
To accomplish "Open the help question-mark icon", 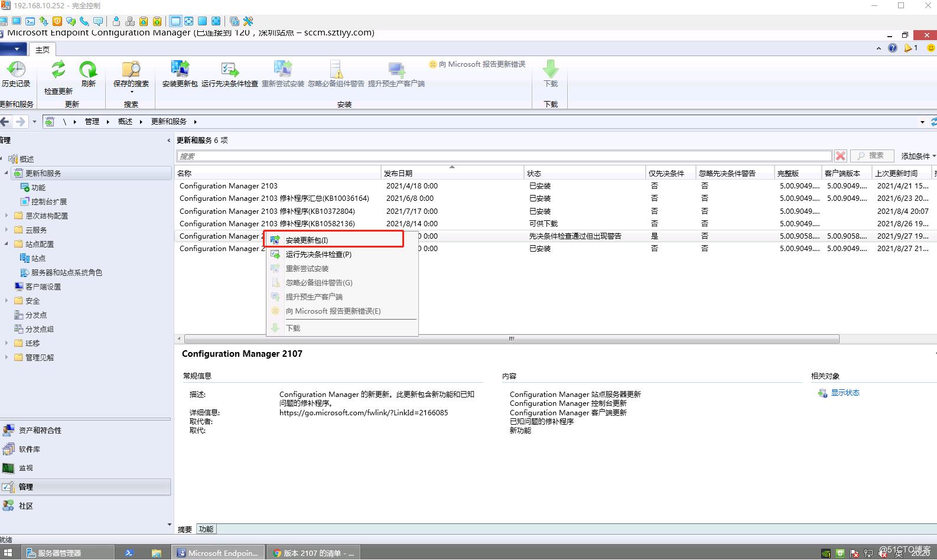I will click(892, 48).
